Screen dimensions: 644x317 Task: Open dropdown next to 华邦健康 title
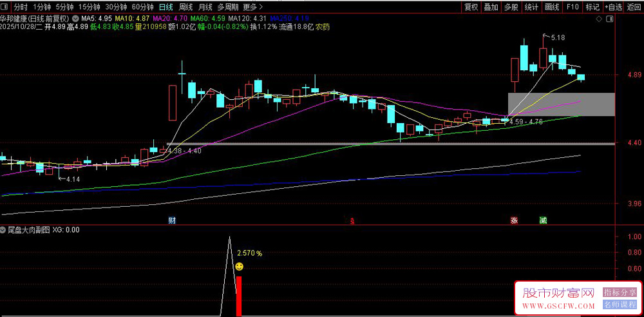pyautogui.click(x=75, y=19)
